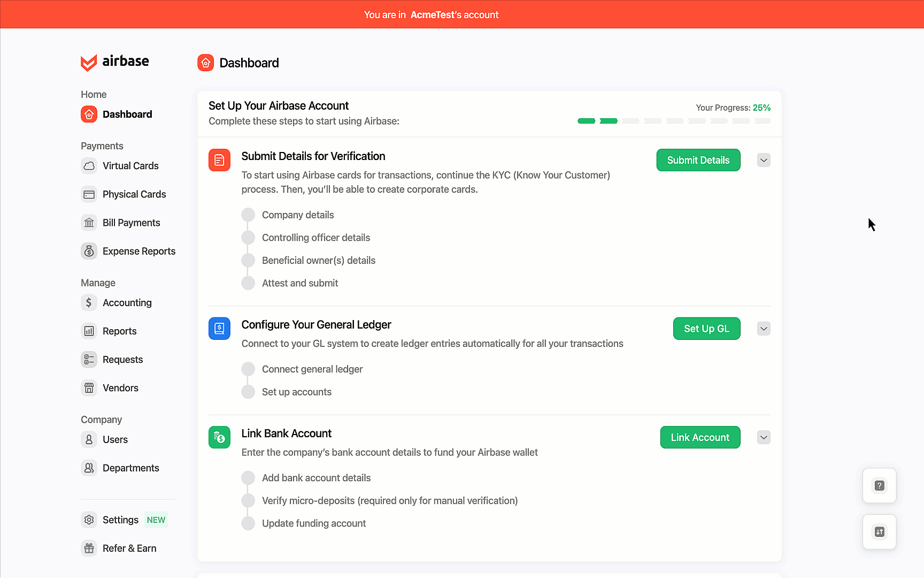Go to Virtual Cards
Image resolution: width=924 pixels, height=578 pixels.
pyautogui.click(x=120, y=166)
